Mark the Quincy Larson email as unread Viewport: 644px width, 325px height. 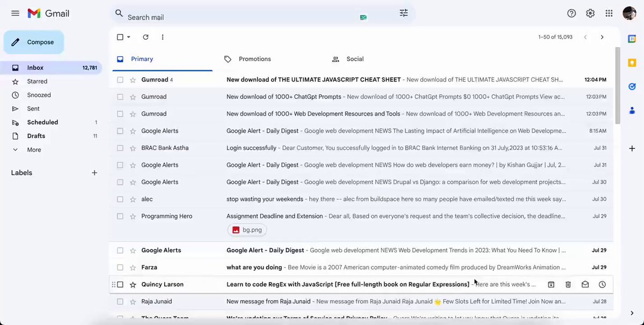click(585, 285)
